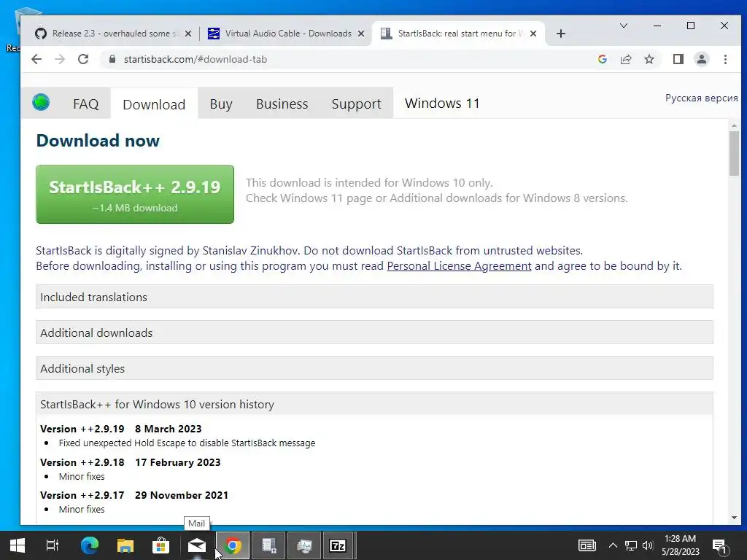
Task: Expand Additional styles section
Action: [374, 368]
